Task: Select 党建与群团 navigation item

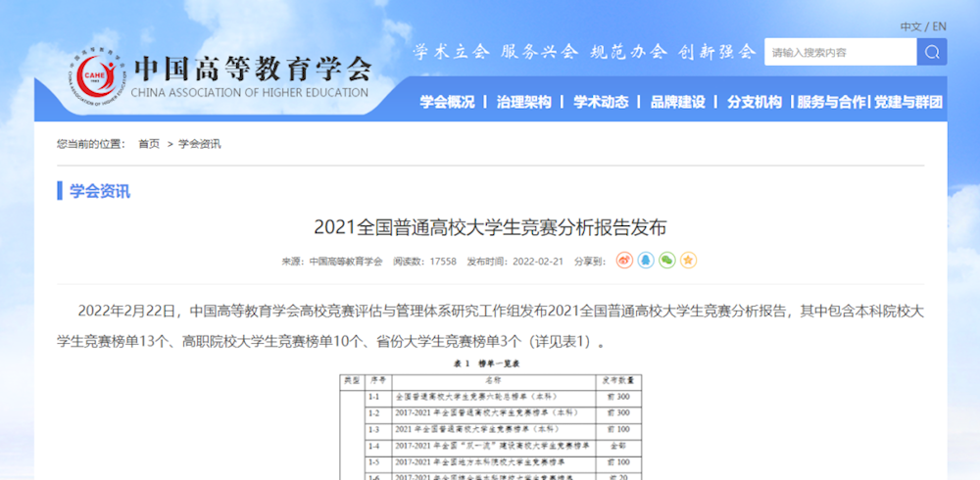Action: tap(908, 102)
